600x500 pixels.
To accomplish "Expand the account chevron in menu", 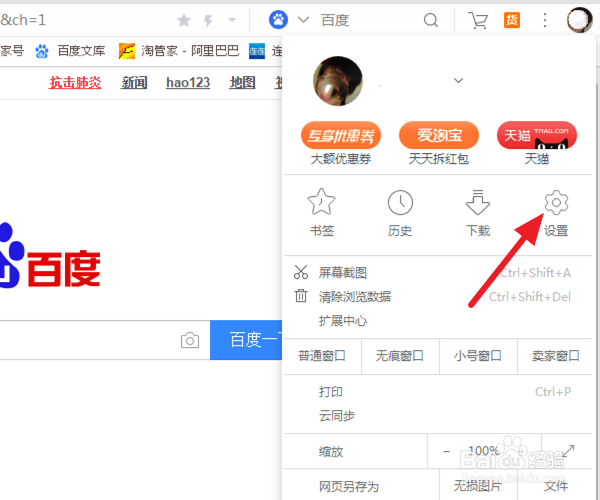I will (x=458, y=80).
